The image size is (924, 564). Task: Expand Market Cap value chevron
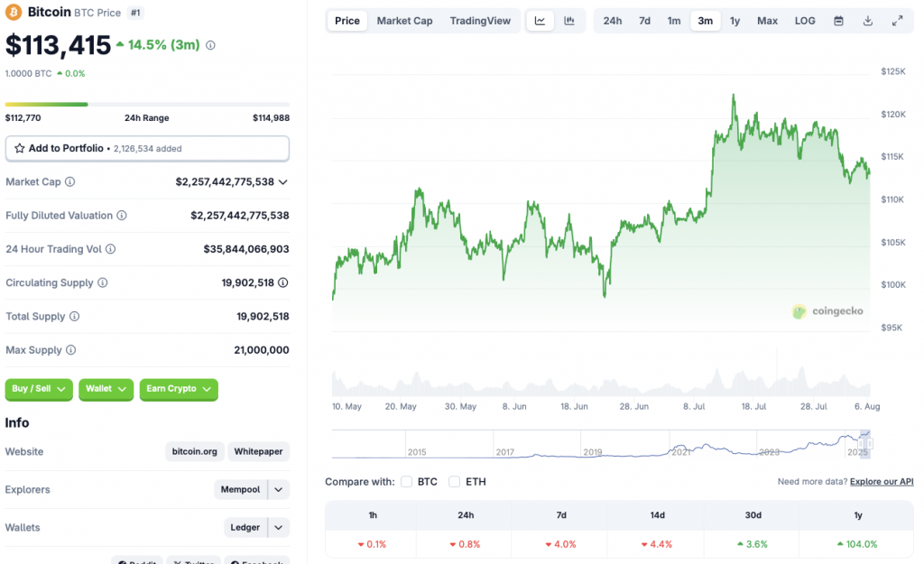pyautogui.click(x=282, y=181)
